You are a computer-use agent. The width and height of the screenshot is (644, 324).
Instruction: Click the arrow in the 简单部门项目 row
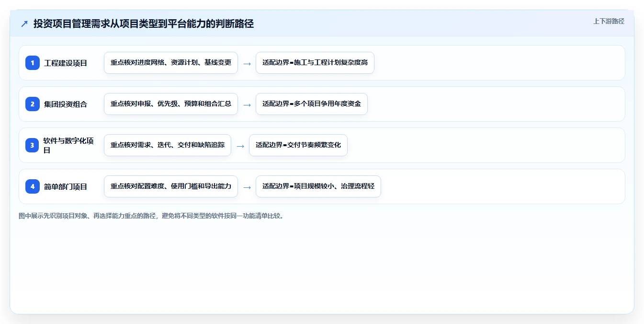click(x=247, y=187)
